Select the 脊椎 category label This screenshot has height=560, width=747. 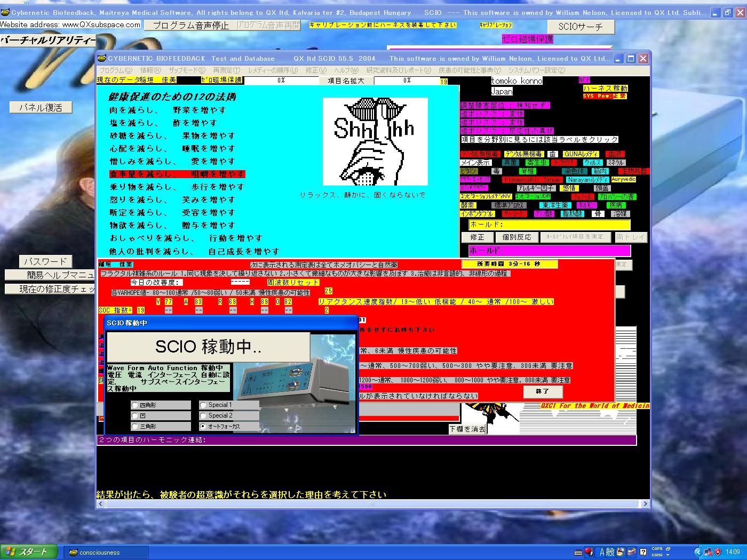point(527,171)
